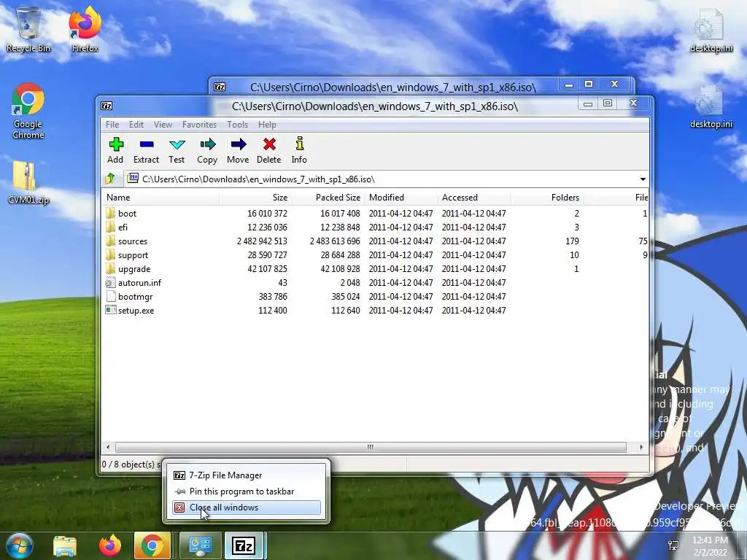Viewport: 747px width, 560px height.
Task: Click autorun.inf packed size 2 048
Action: [x=350, y=282]
